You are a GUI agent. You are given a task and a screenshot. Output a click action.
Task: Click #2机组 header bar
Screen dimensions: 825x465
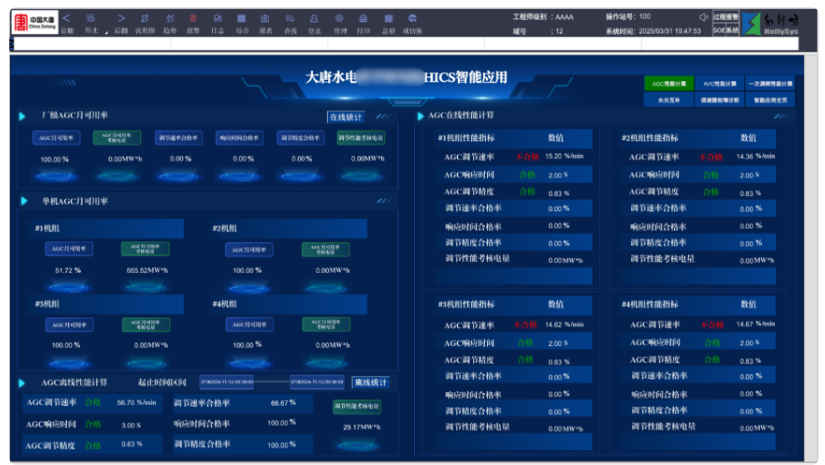(287, 228)
